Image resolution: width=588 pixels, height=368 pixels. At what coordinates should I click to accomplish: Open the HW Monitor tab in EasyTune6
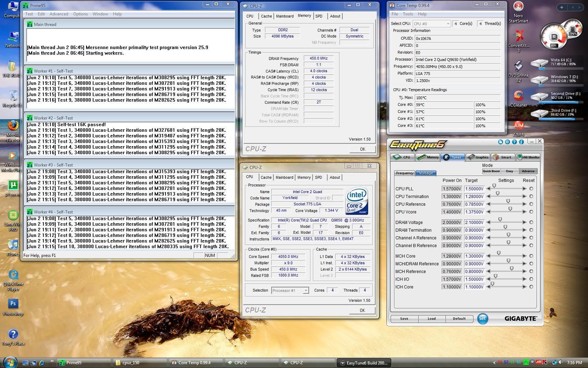point(528,157)
